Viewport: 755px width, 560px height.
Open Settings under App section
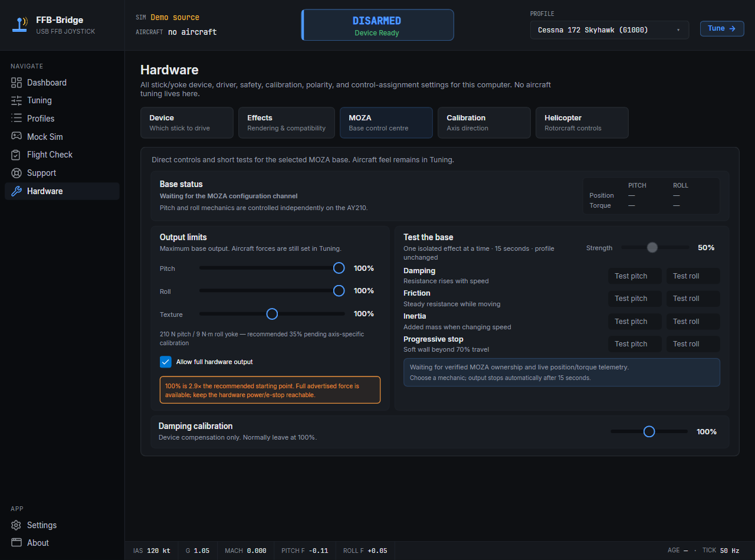tap(62, 525)
